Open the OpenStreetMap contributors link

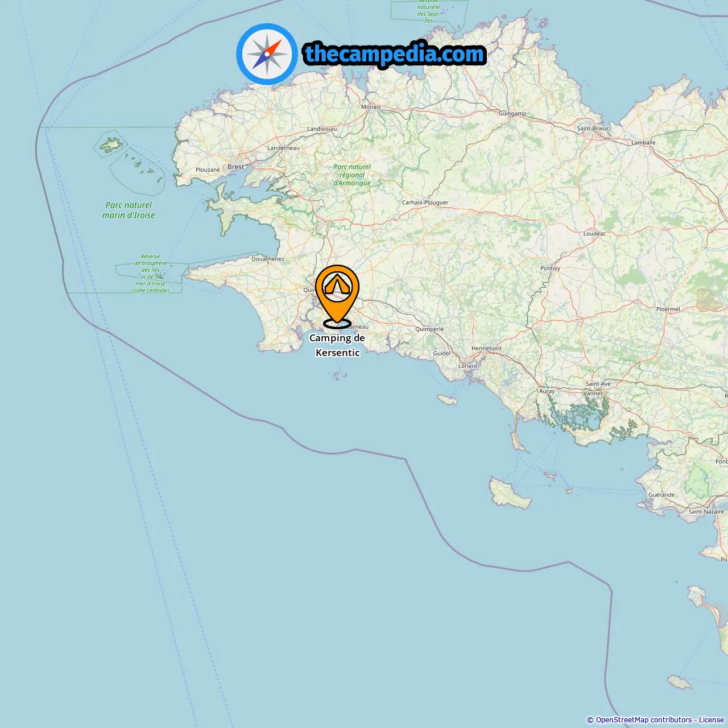[x=644, y=719]
